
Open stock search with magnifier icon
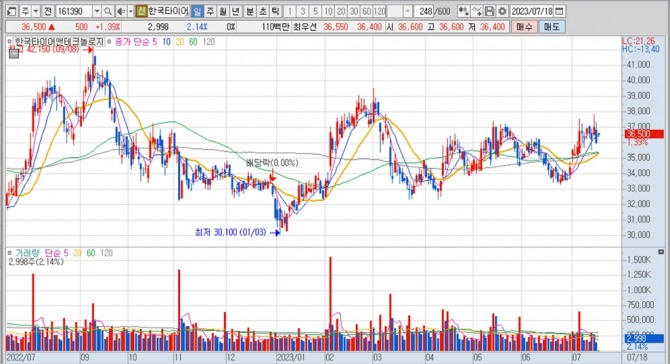click(108, 11)
